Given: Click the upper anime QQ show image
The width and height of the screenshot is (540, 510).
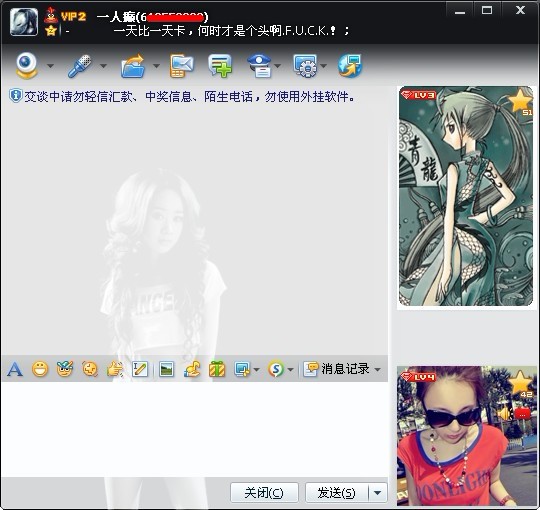Looking at the screenshot, I should pos(466,196).
